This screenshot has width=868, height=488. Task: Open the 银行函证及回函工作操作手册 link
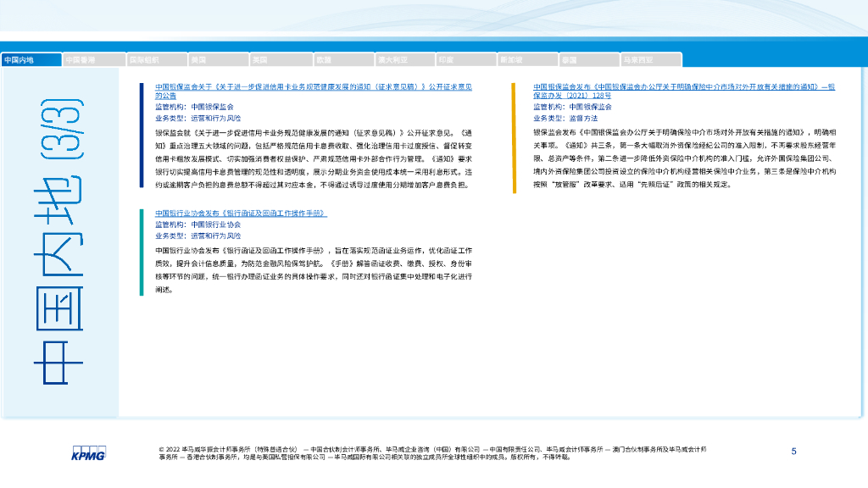241,213
